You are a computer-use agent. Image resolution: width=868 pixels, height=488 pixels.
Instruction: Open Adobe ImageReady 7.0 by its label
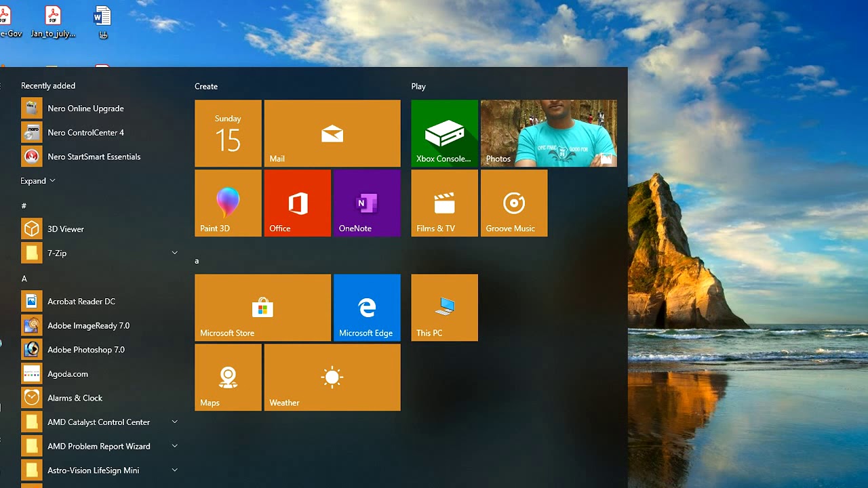88,325
